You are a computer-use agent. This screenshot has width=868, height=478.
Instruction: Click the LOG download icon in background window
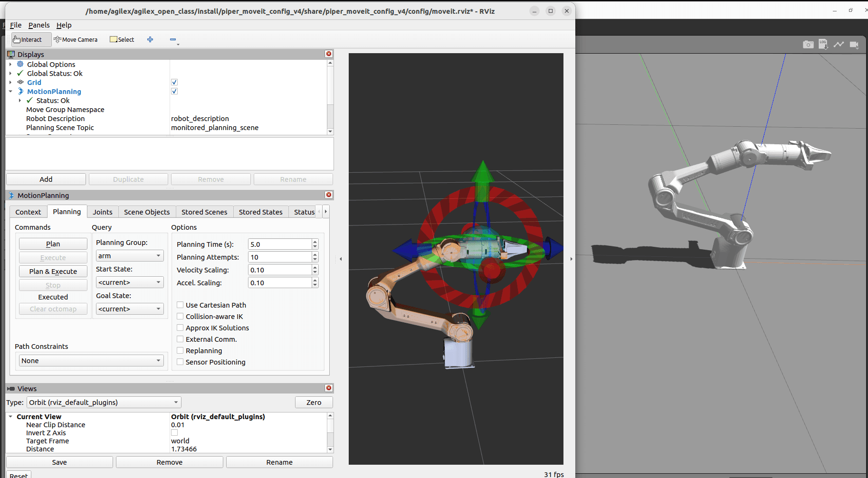pos(823,45)
